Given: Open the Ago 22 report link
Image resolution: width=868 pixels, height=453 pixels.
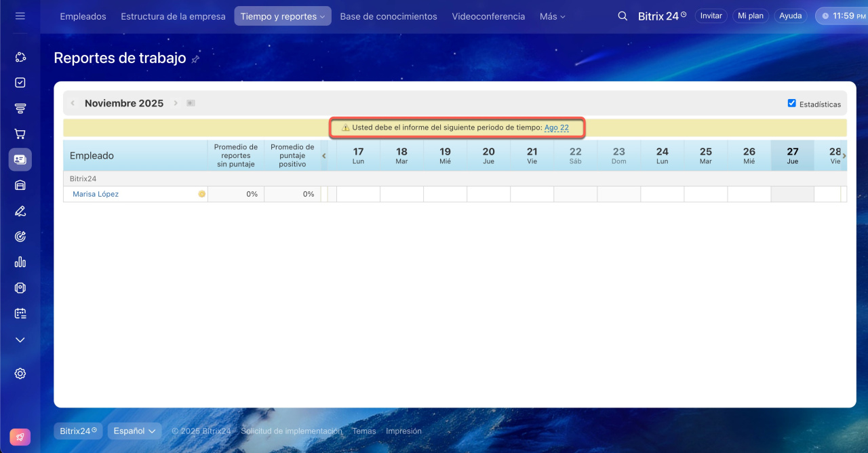Looking at the screenshot, I should click(x=556, y=127).
